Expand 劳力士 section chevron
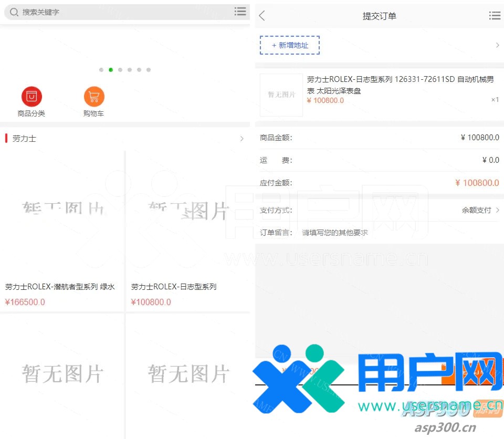The width and height of the screenshot is (504, 439). (x=241, y=139)
